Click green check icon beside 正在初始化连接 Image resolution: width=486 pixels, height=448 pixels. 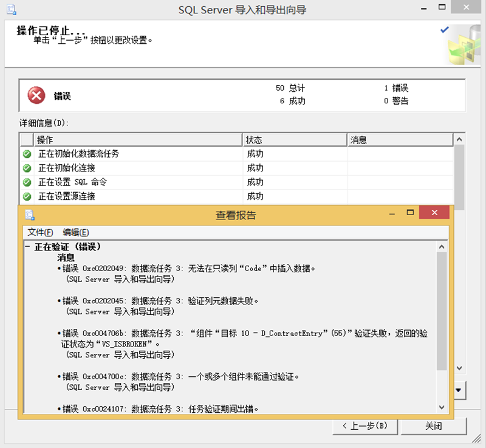coord(27,168)
